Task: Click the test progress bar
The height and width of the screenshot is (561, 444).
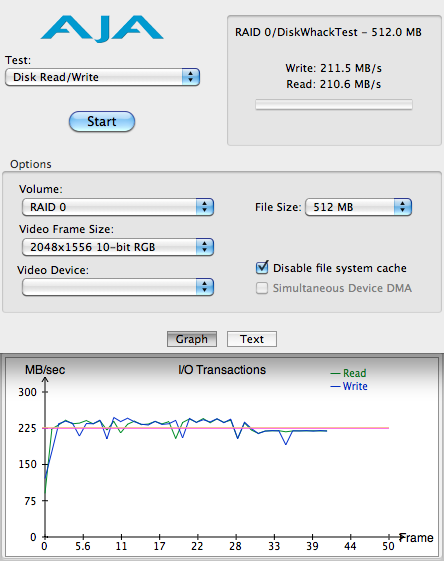Action: point(334,105)
